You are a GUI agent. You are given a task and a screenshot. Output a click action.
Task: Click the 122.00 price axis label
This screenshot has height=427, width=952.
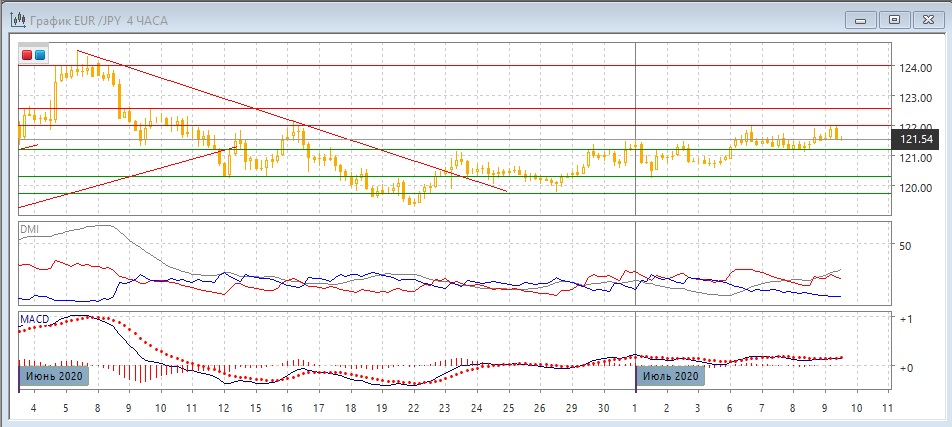[x=915, y=126]
